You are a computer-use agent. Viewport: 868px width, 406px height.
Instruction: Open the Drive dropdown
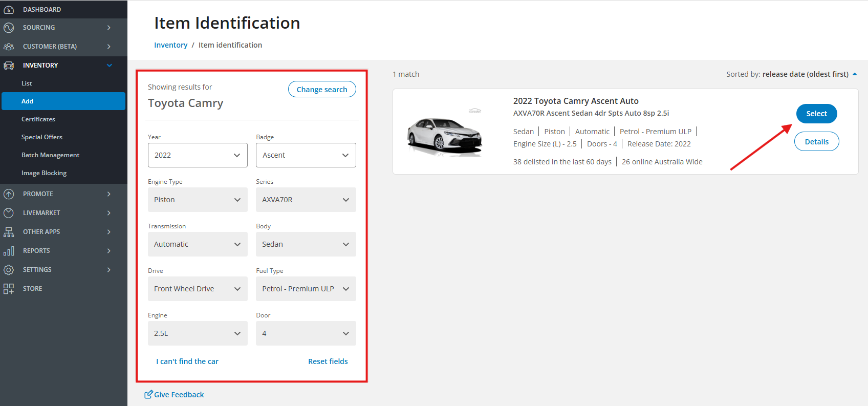(198, 289)
